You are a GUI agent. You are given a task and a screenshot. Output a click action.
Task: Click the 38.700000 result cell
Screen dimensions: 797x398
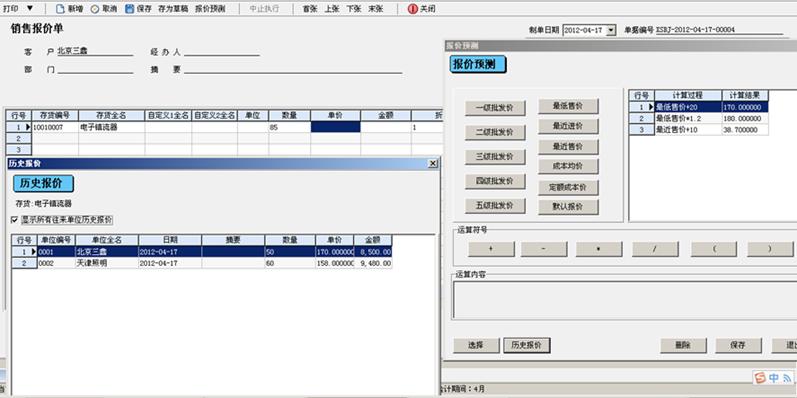point(745,130)
